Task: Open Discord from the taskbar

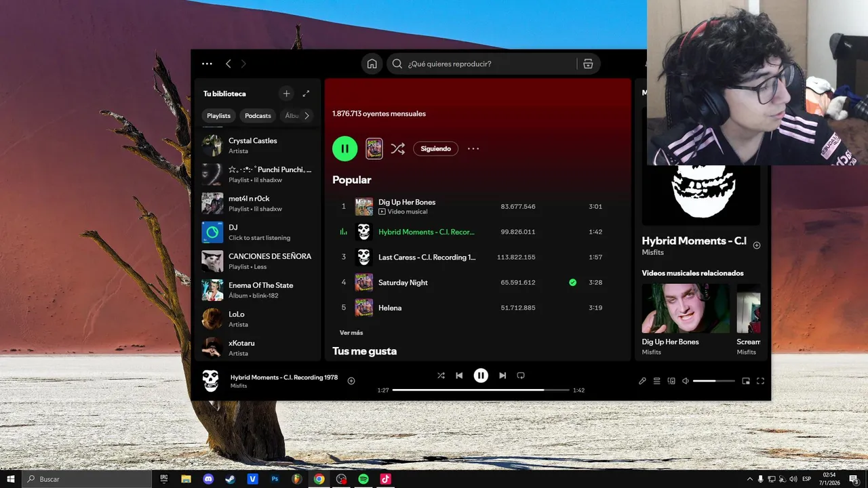Action: [208, 479]
